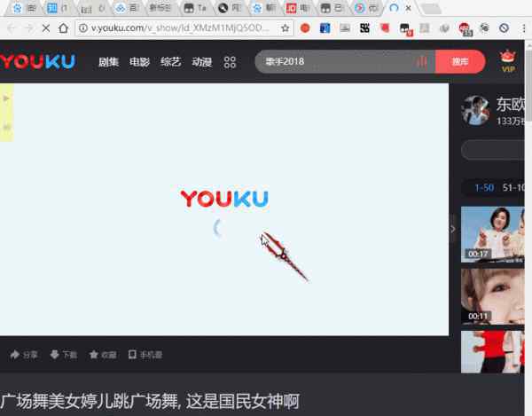Image resolution: width=532 pixels, height=416 pixels.
Task: Select the 1-50 playlist range tab
Action: click(484, 188)
